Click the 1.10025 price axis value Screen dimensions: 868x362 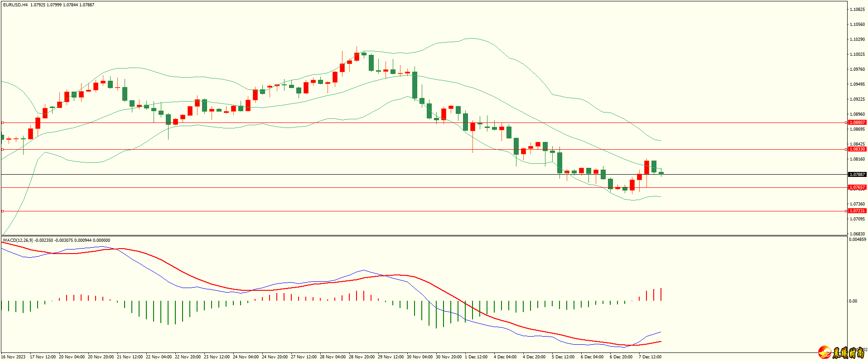857,54
